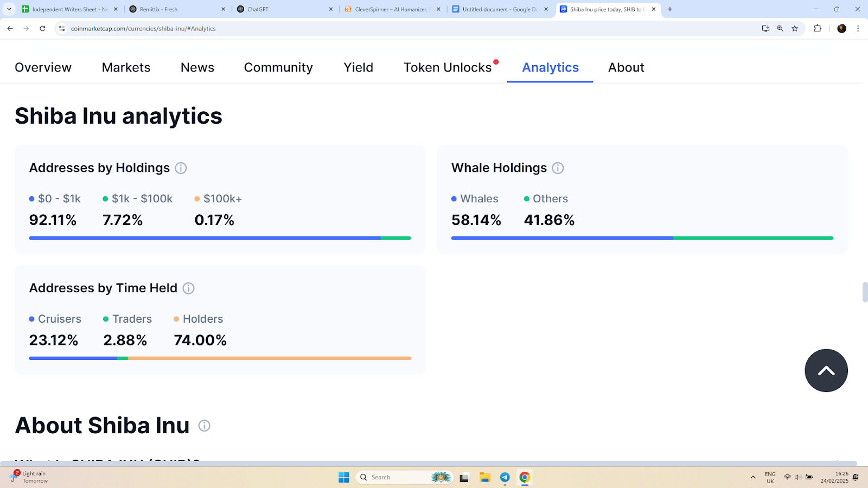This screenshot has width=868, height=488.
Task: Click the ENG UK language indicator
Action: [770, 477]
